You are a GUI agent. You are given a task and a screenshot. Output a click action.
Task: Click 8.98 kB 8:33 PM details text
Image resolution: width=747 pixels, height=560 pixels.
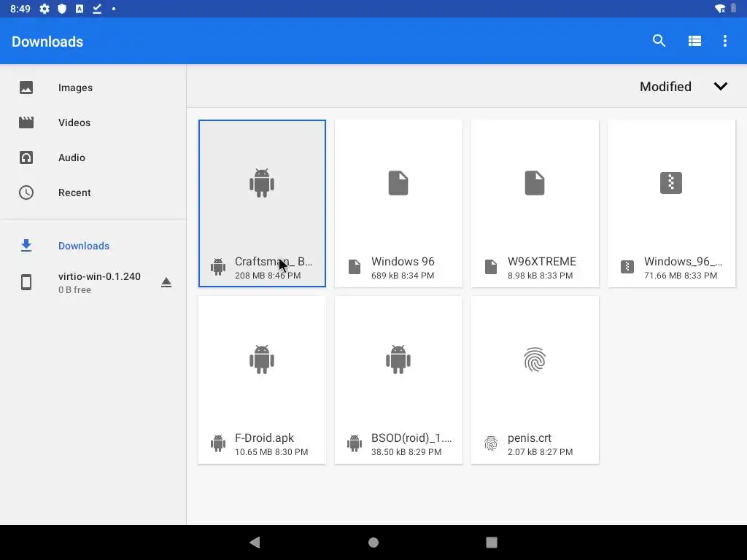540,275
